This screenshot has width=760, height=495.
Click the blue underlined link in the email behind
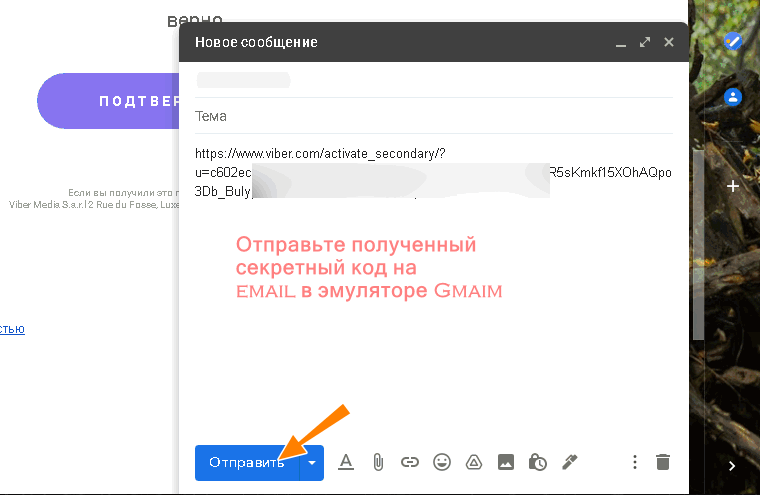coord(12,329)
